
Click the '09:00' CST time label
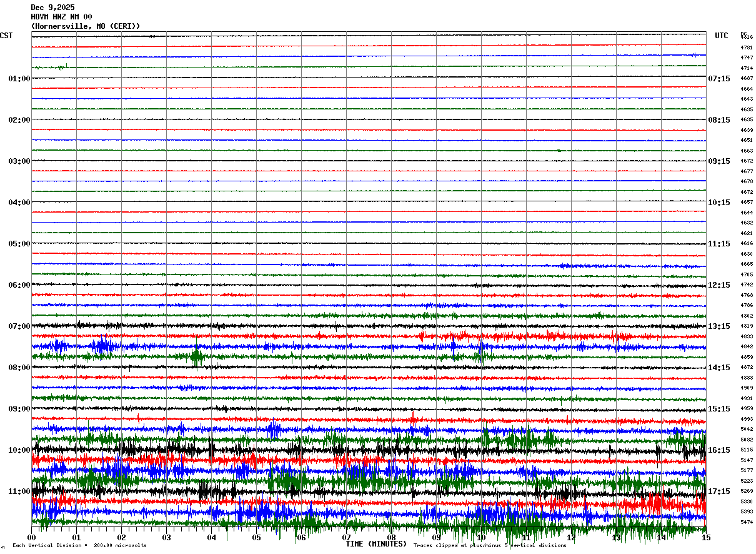coord(19,409)
